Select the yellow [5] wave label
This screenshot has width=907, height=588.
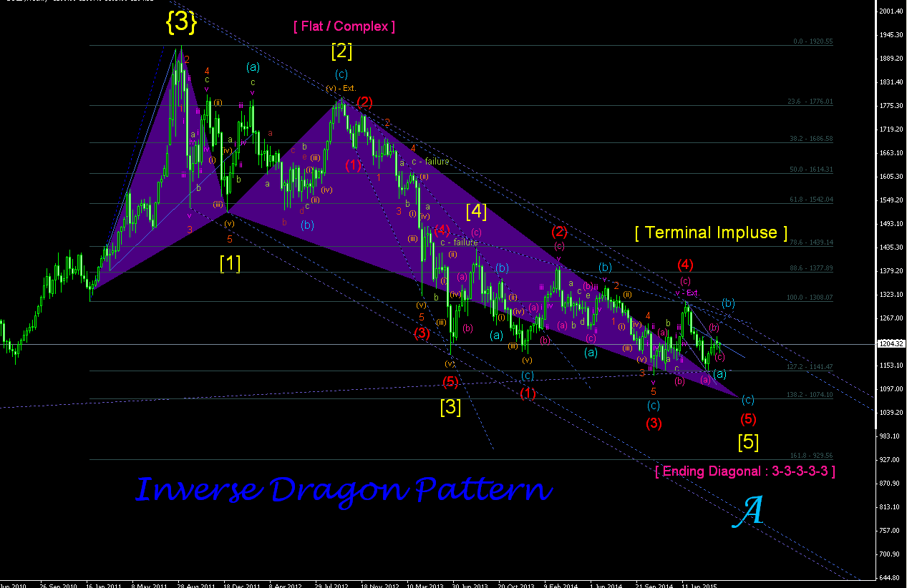748,442
